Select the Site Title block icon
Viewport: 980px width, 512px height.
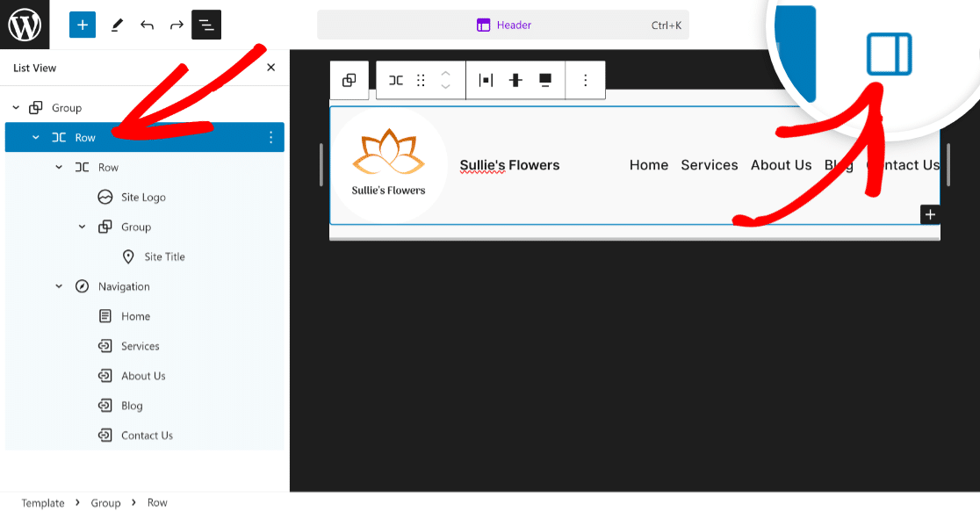(x=128, y=256)
